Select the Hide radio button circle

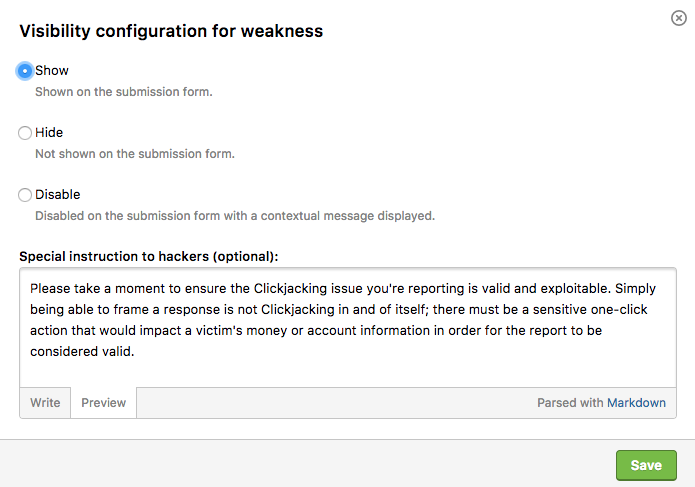coord(25,133)
